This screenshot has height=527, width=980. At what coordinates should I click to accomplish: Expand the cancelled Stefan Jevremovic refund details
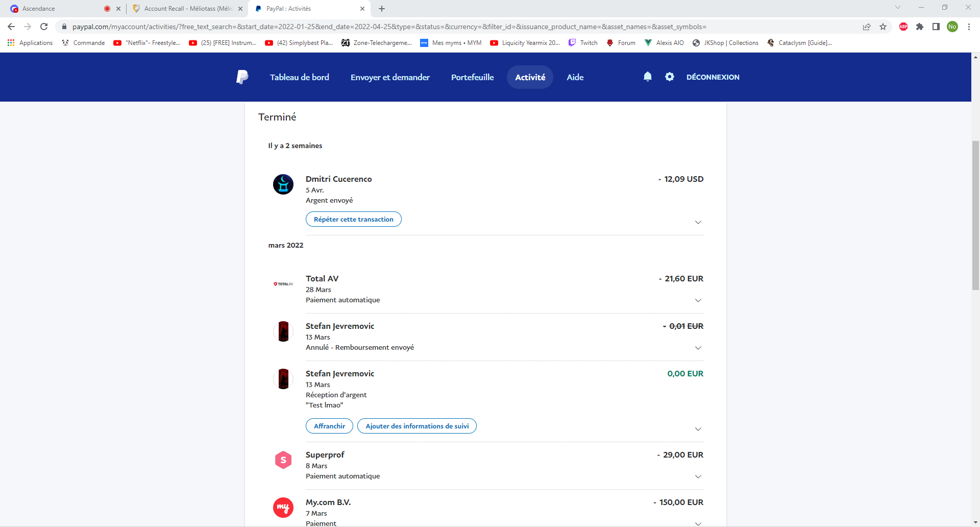(x=698, y=348)
